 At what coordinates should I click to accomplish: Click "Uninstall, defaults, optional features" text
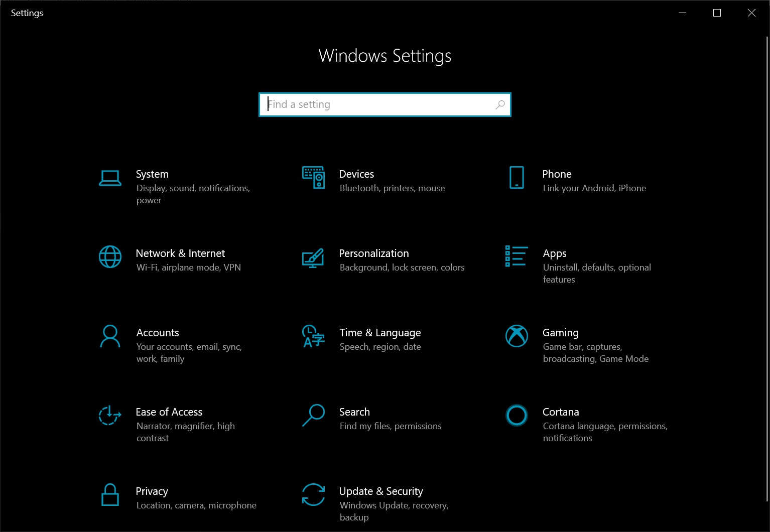597,274
